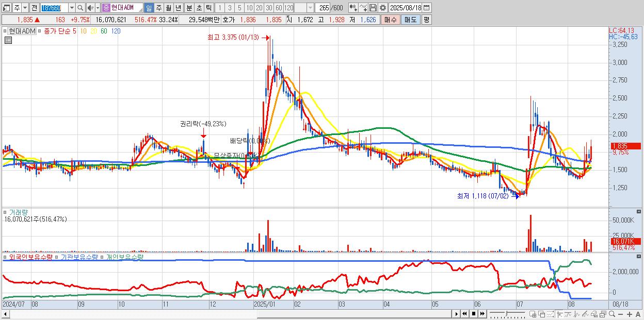Adjust the bottom zoom level slider
Viewport: 644px width, 320px height.
tap(508, 314)
